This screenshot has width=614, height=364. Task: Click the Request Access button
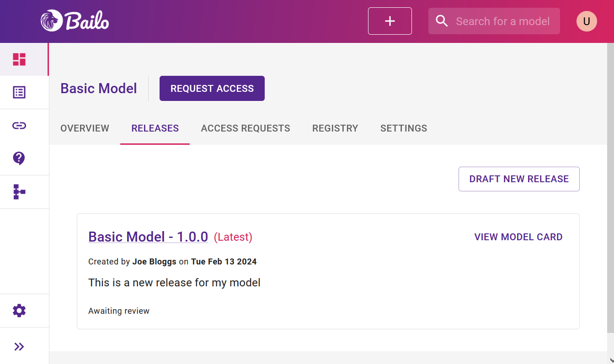pyautogui.click(x=212, y=88)
